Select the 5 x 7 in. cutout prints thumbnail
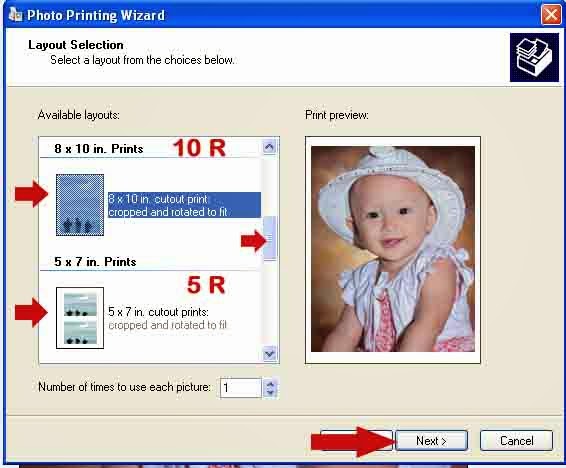The height and width of the screenshot is (468, 566). (80, 318)
